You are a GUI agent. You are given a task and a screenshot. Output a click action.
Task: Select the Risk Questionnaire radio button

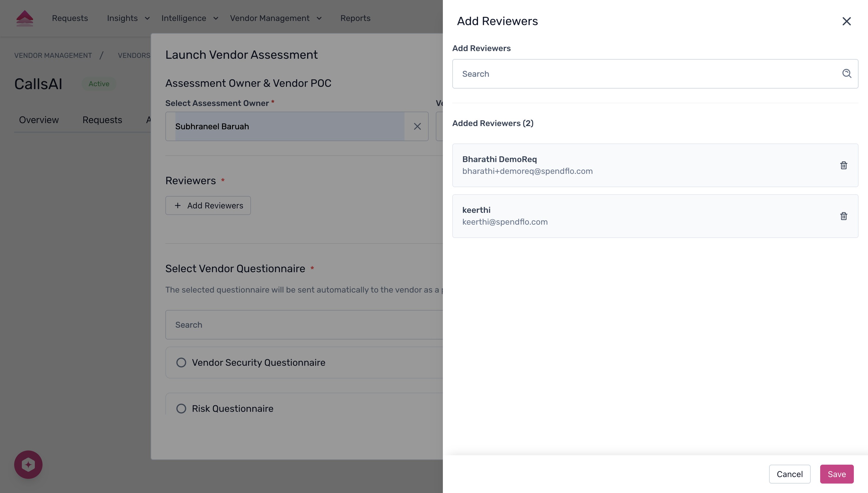(182, 408)
